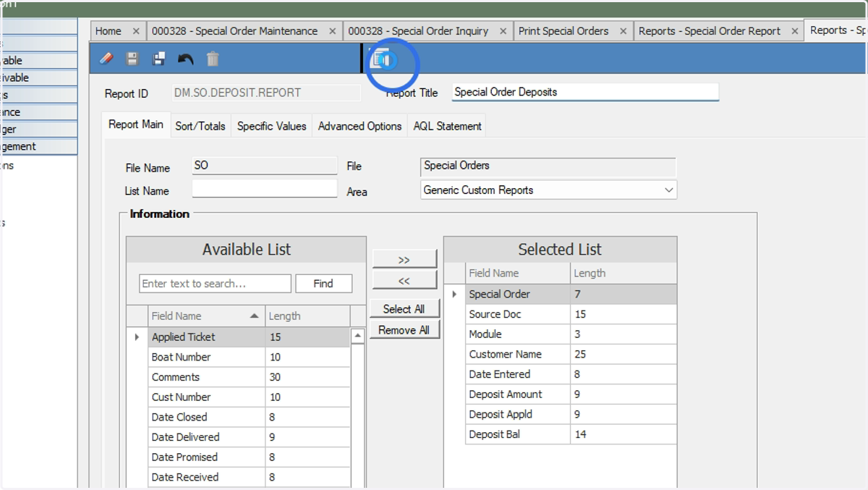This screenshot has height=490, width=868.
Task: Select Deposit Amount in the Selected List
Action: 518,394
